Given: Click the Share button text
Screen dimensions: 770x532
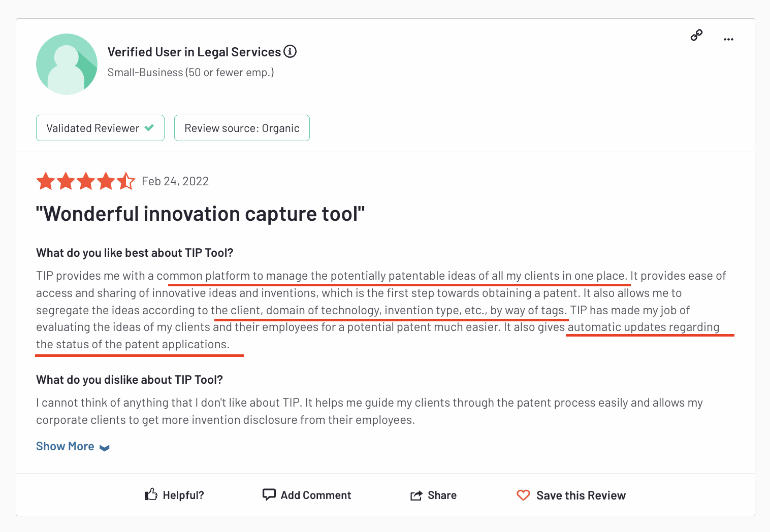Looking at the screenshot, I should pyautogui.click(x=442, y=495).
